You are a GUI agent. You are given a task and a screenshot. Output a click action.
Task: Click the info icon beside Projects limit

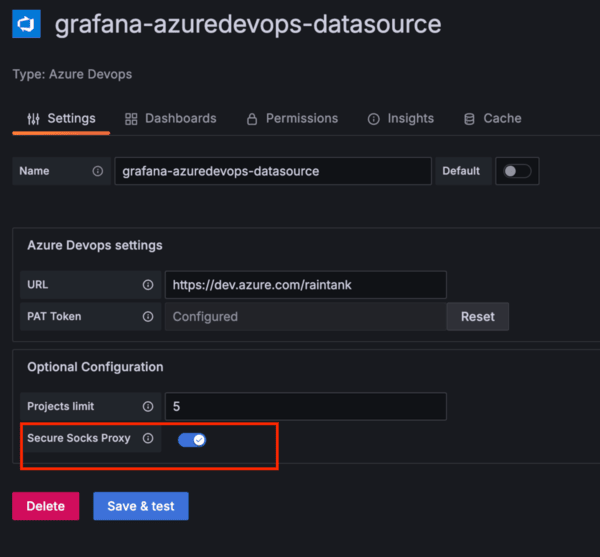tap(148, 406)
